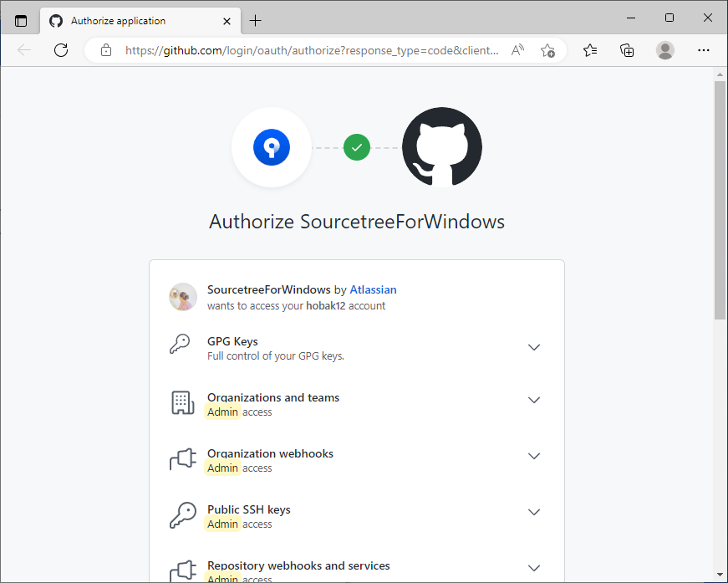This screenshot has height=583, width=728.
Task: Open a new browser tab
Action: (256, 21)
